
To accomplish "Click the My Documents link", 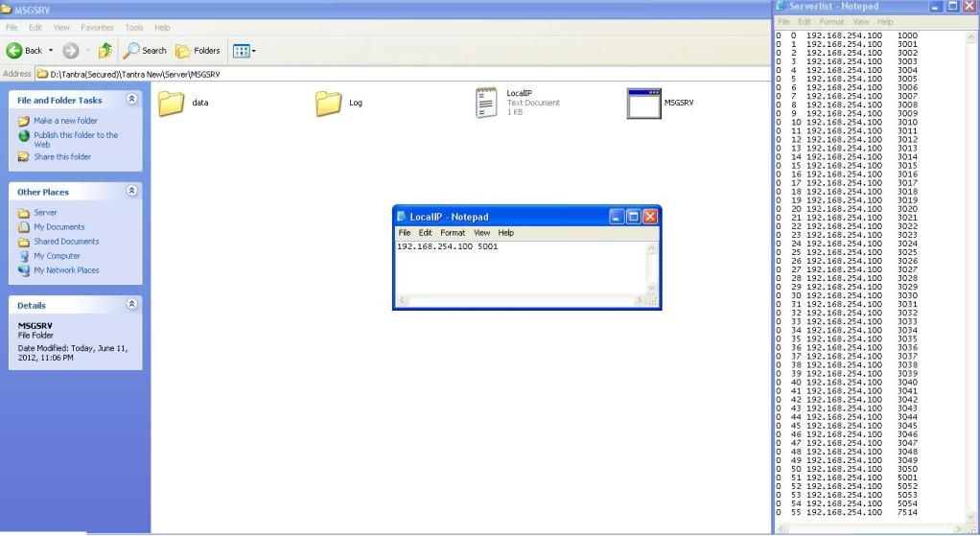I will tap(59, 227).
